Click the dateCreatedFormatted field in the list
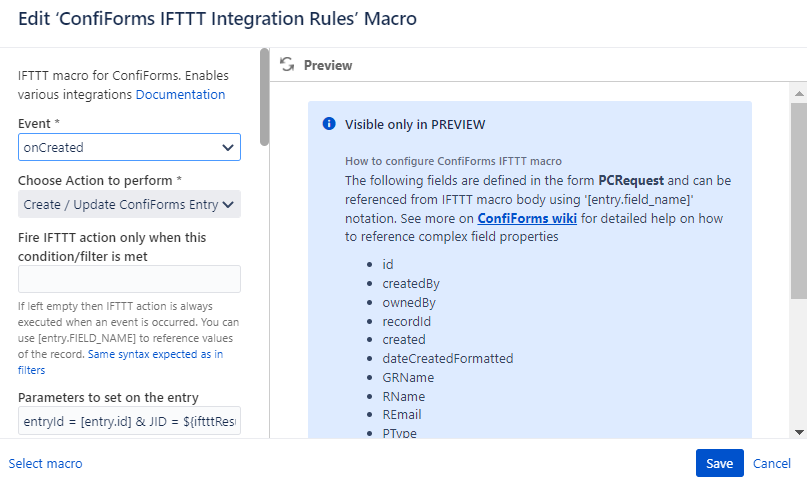 pyautogui.click(x=447, y=358)
